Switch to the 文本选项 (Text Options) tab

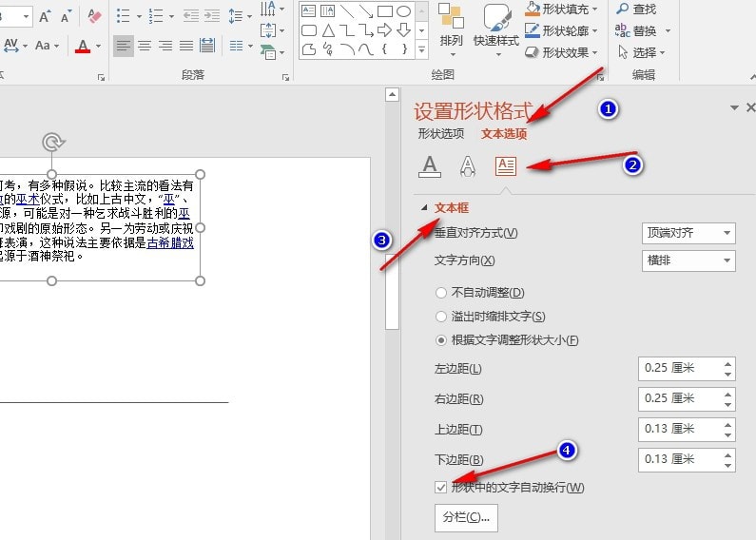click(x=504, y=134)
